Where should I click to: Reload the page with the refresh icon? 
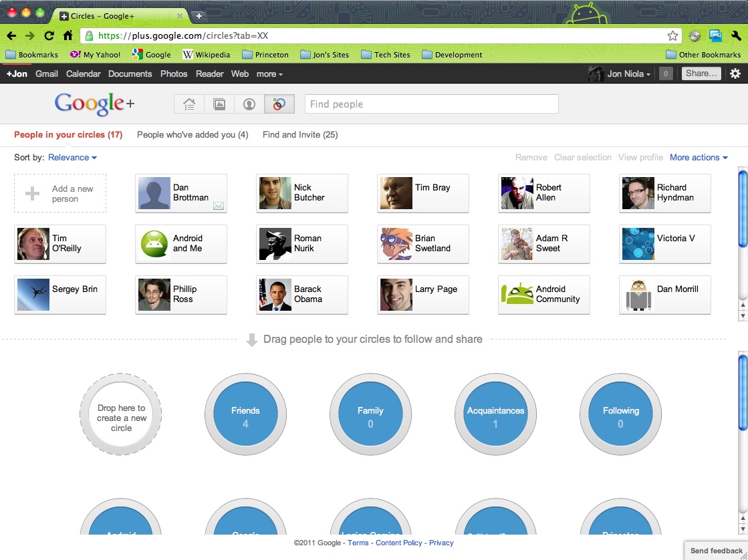(49, 36)
